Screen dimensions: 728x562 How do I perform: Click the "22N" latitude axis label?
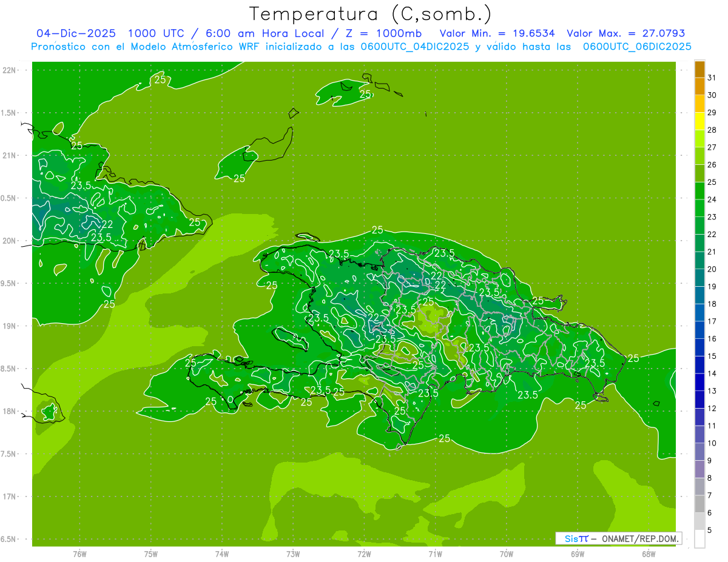pyautogui.click(x=10, y=70)
